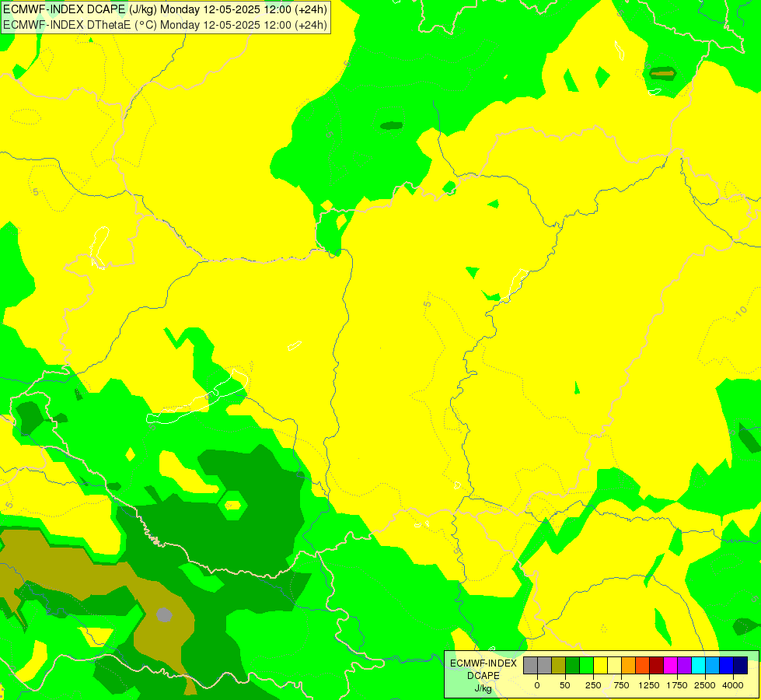Select the amber orange legend swatch
This screenshot has height=700, width=761.
tap(629, 665)
